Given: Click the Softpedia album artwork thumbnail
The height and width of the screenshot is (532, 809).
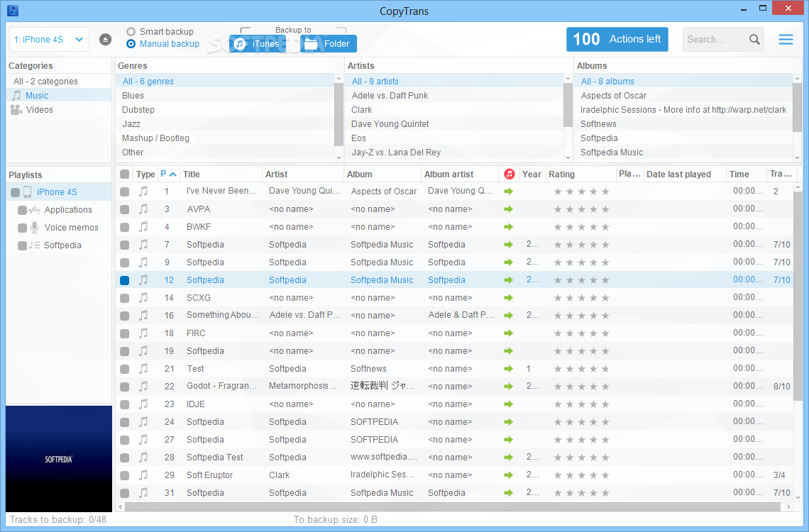Looking at the screenshot, I should 59,459.
